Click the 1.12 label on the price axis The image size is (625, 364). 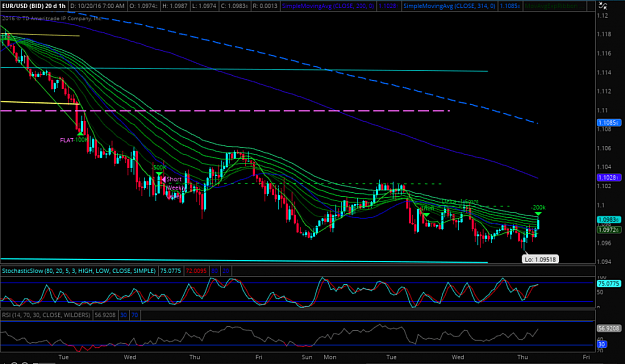tap(602, 16)
